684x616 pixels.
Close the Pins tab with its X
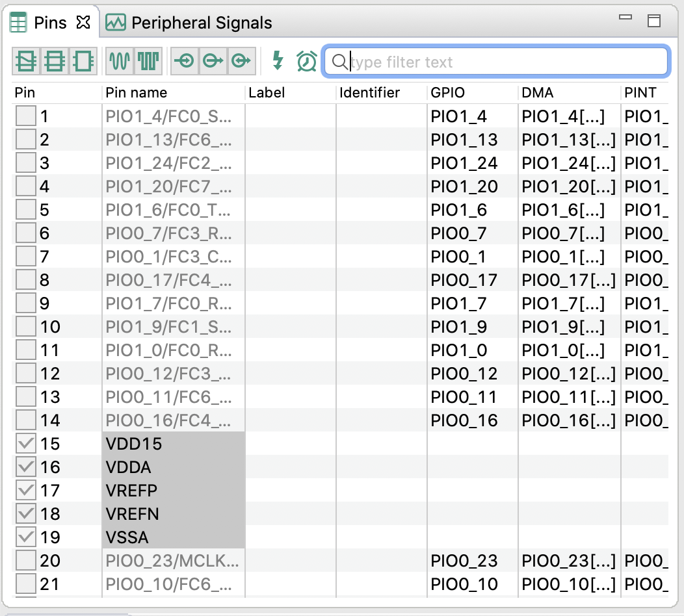coord(83,23)
